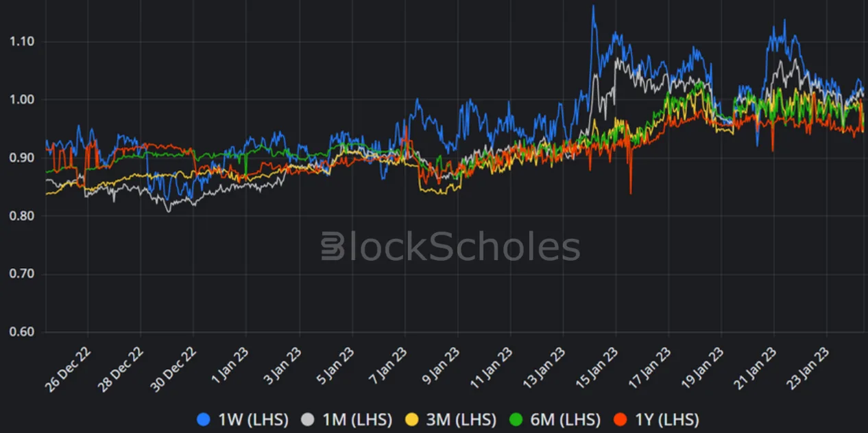Image resolution: width=868 pixels, height=433 pixels.
Task: Click the grey 1M legend dot
Action: 307,419
